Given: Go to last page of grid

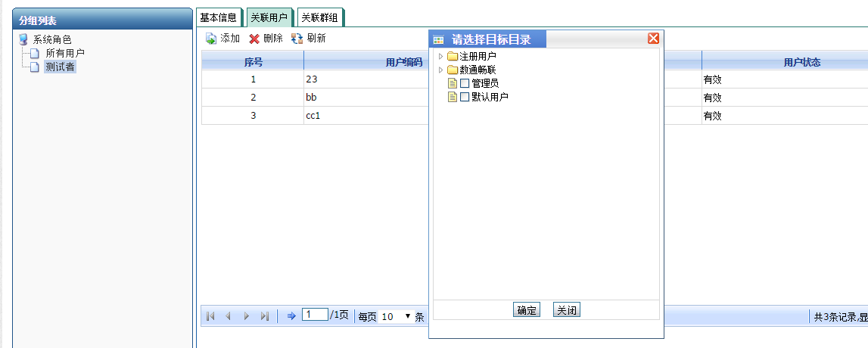Looking at the screenshot, I should [x=265, y=316].
